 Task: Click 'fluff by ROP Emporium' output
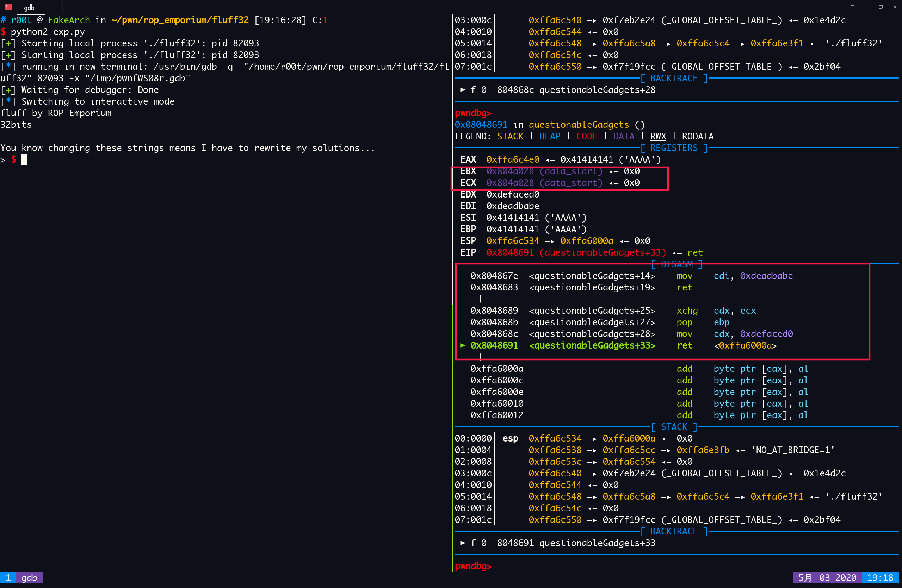click(x=56, y=113)
